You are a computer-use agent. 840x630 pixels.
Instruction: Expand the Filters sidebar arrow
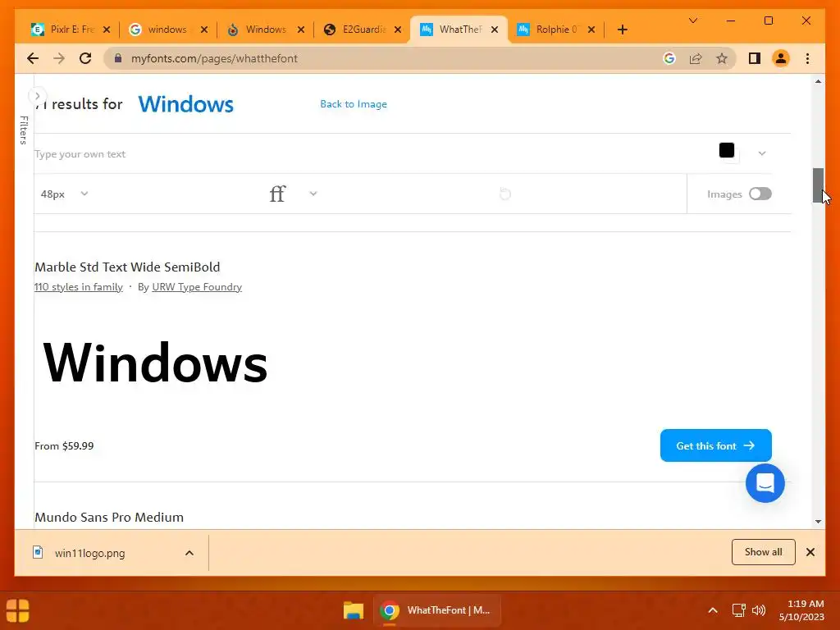[37, 96]
